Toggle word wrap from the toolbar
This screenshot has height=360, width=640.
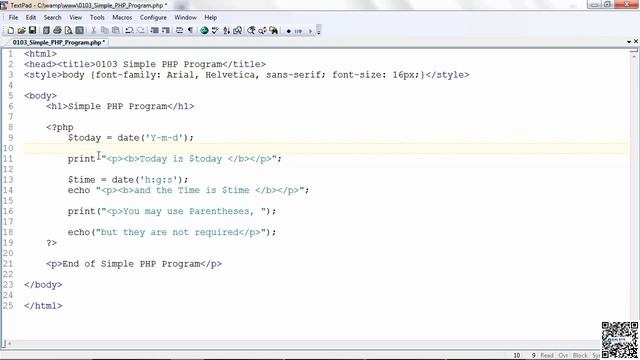click(x=179, y=31)
